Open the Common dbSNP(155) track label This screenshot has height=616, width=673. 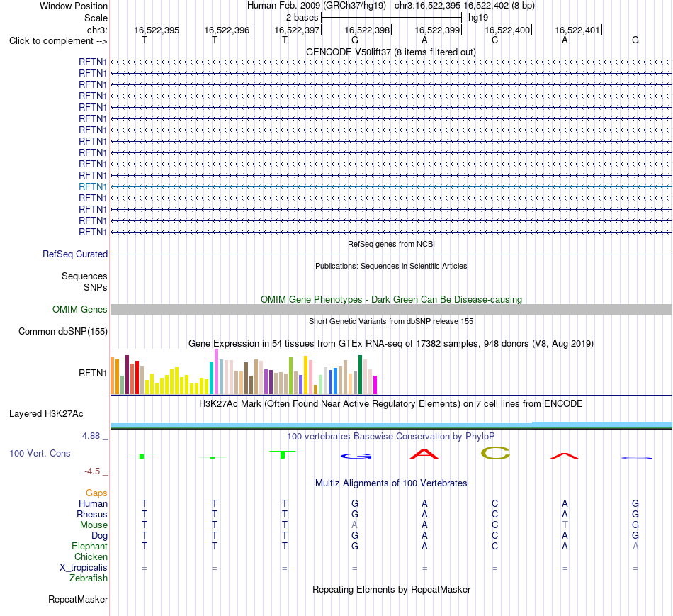(x=62, y=331)
